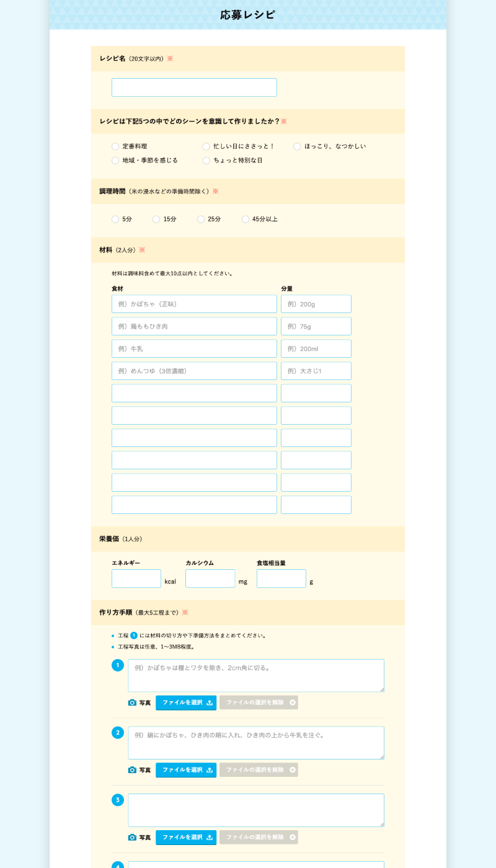Click the X icon in step 2's clear-file button
The height and width of the screenshot is (868, 496).
pyautogui.click(x=293, y=770)
